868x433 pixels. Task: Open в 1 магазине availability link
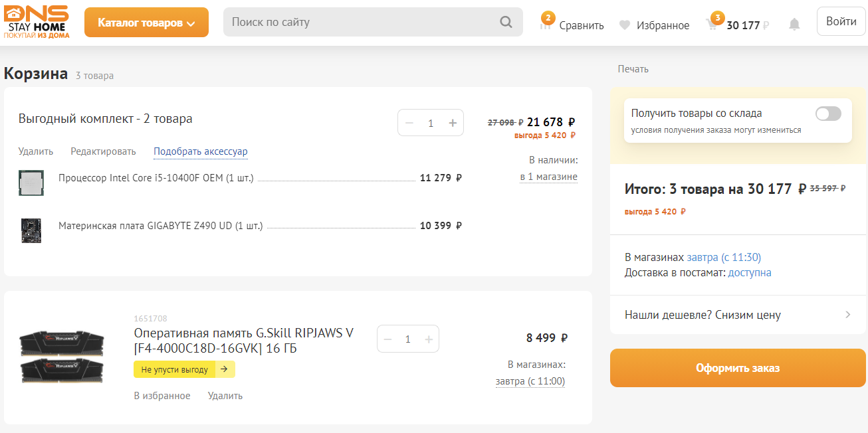point(548,177)
